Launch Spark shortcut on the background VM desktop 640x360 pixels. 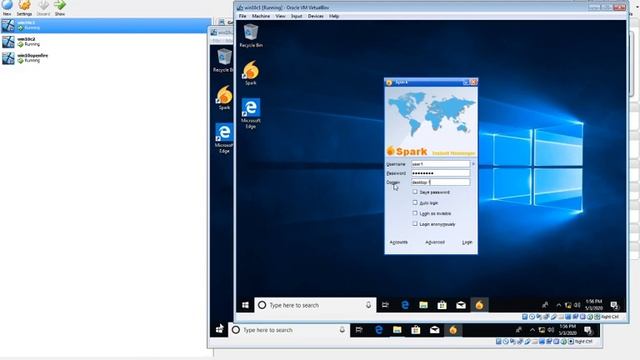pyautogui.click(x=224, y=98)
